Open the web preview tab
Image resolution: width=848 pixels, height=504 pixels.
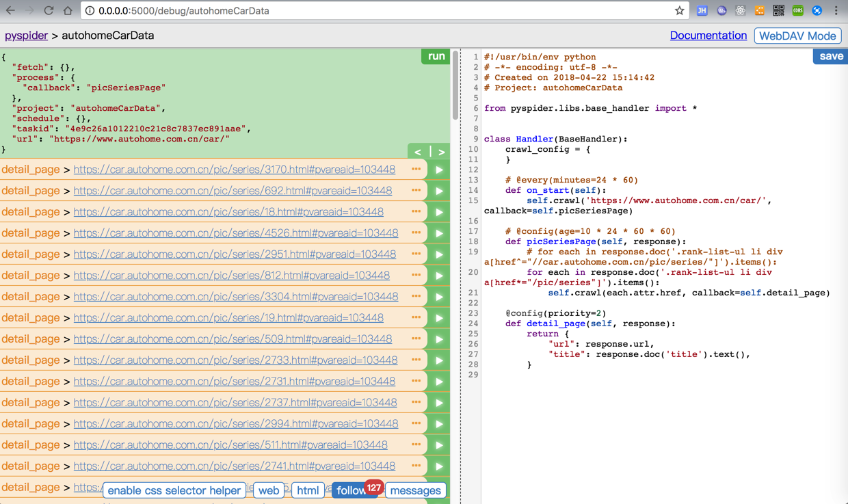click(x=269, y=490)
